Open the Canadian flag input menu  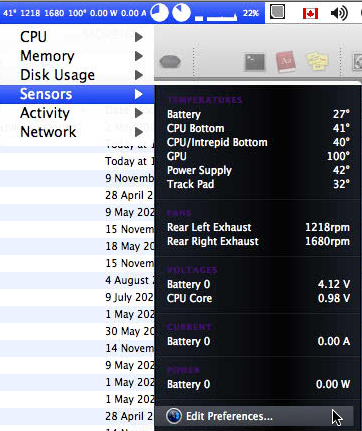tap(310, 13)
